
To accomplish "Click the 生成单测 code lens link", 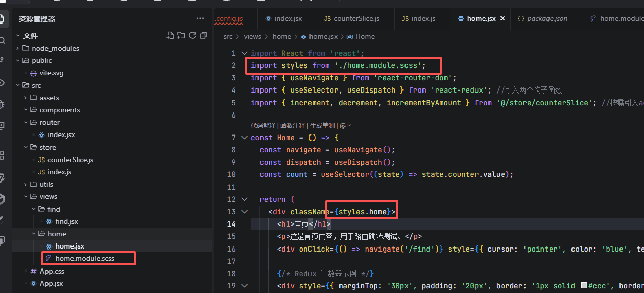I will tap(322, 126).
